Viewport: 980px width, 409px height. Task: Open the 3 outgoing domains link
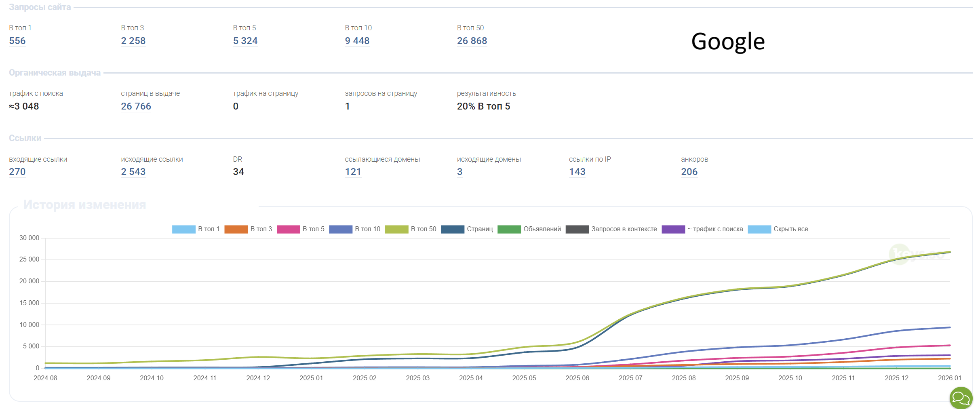[460, 172]
